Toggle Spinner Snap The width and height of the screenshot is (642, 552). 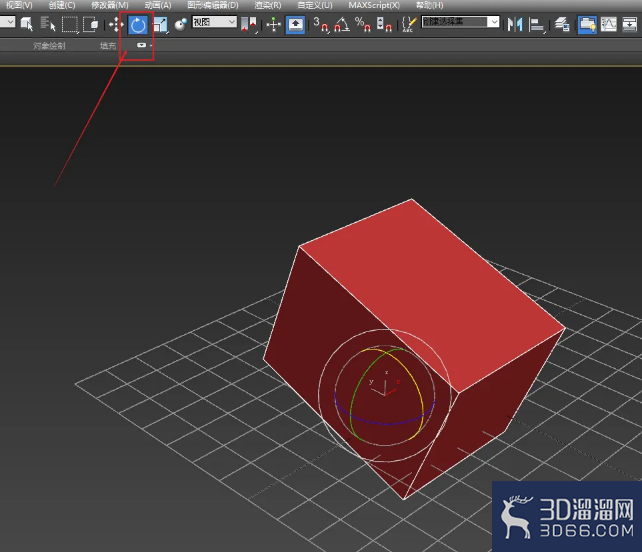pos(384,24)
